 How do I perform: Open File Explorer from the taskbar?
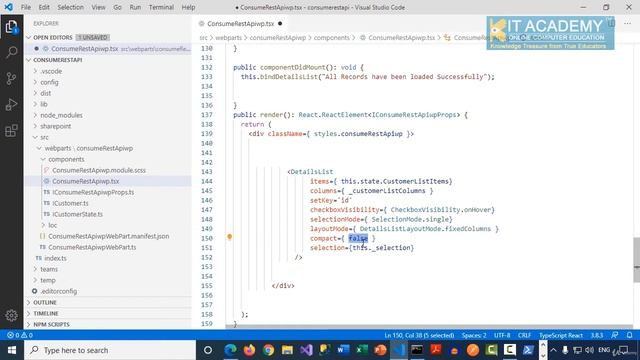[287, 350]
